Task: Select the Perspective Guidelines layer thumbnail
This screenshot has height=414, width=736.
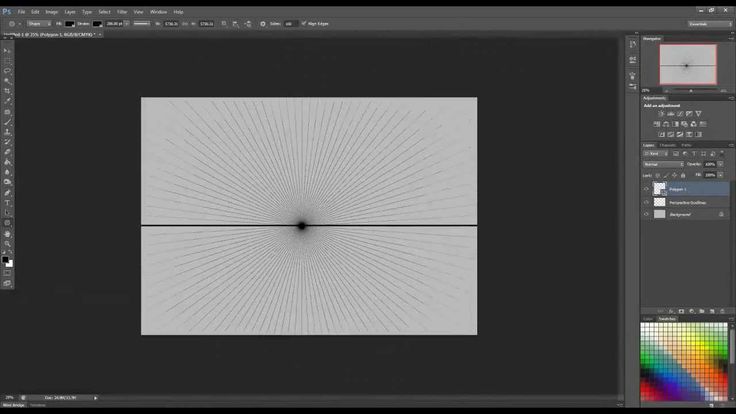Action: coord(659,202)
